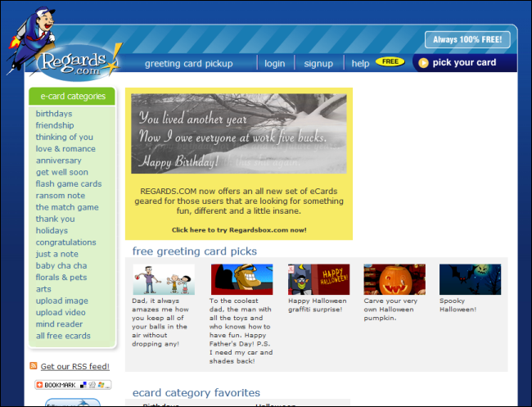Open the signup page
This screenshot has height=407, width=532.
coord(318,64)
